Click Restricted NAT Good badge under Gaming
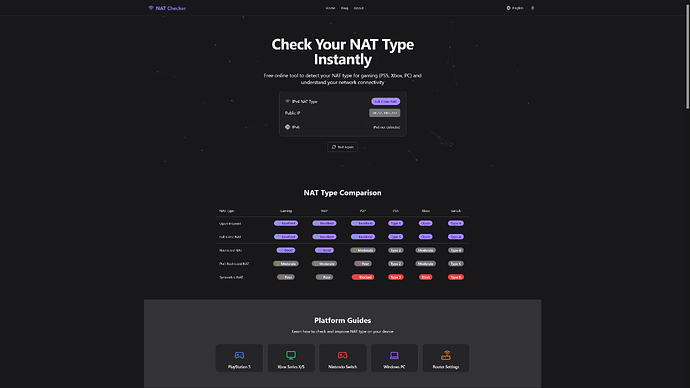 [x=286, y=250]
